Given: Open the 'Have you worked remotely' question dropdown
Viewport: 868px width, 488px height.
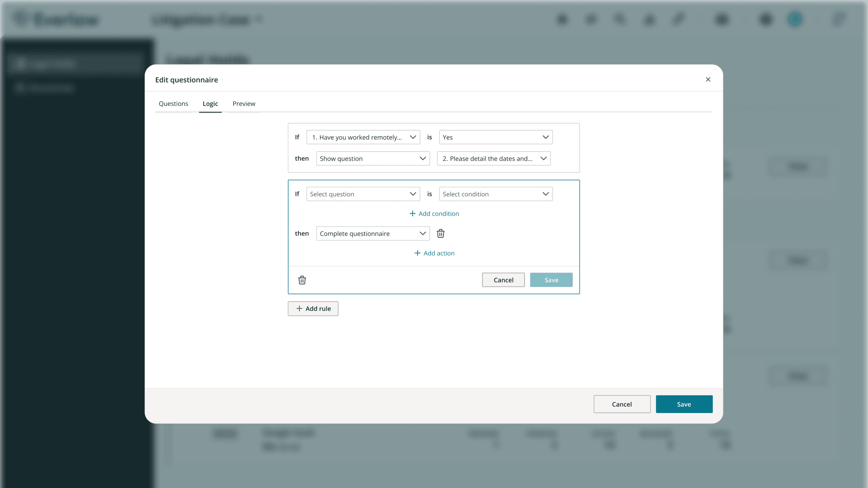Looking at the screenshot, I should 363,137.
